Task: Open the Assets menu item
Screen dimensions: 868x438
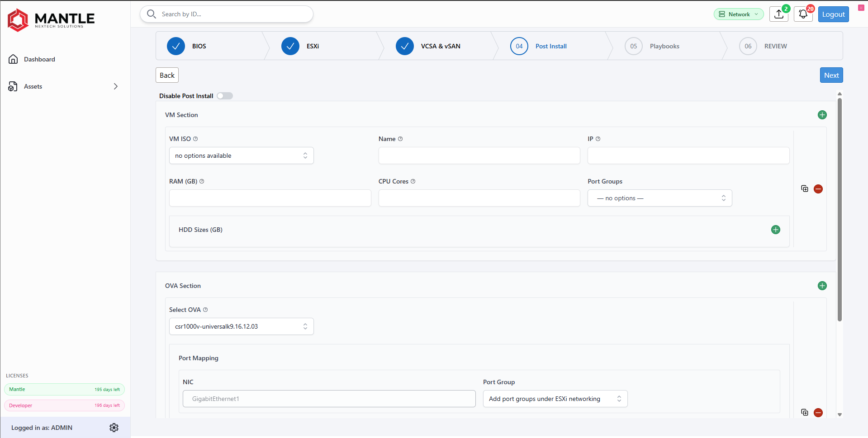Action: pos(33,86)
